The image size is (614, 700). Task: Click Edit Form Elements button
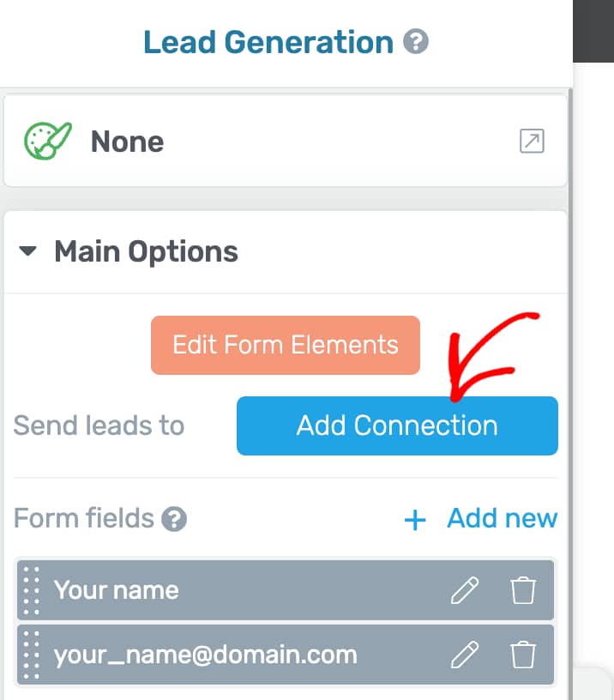click(286, 345)
